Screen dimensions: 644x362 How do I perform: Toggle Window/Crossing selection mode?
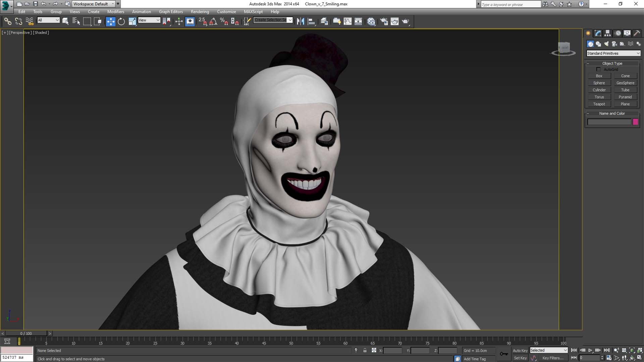98,21
